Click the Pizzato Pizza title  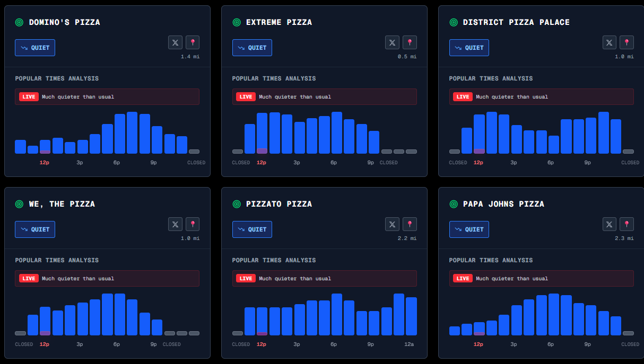coord(279,204)
